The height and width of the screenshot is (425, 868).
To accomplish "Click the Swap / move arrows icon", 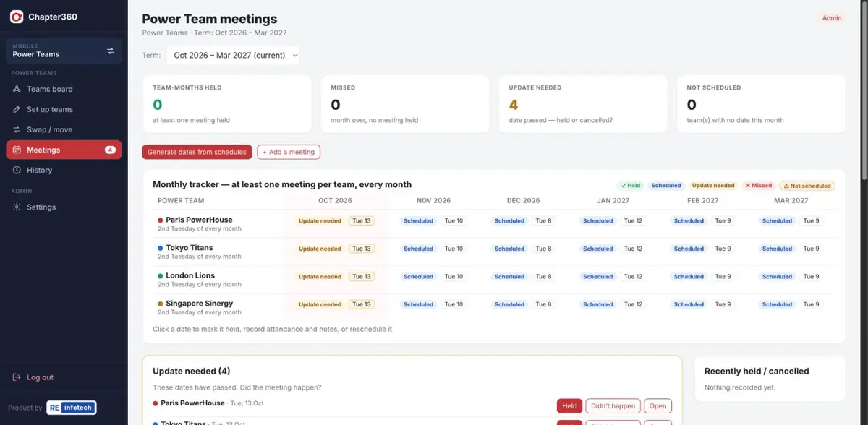I will click(x=17, y=129).
